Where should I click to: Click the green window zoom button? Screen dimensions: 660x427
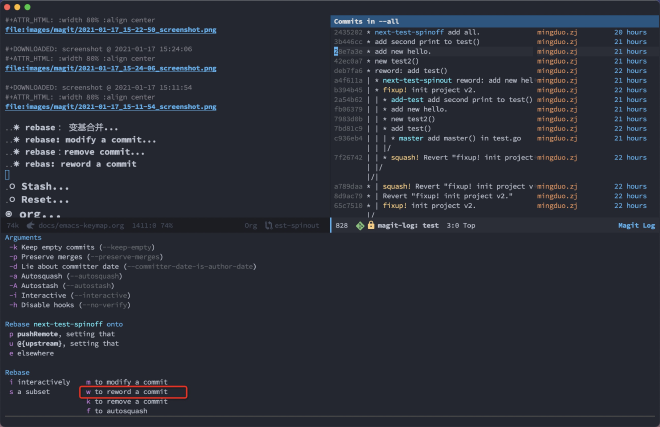(33, 6)
